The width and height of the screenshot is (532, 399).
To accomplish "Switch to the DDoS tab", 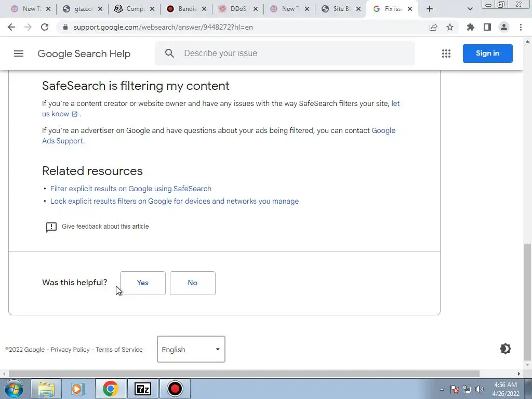I will coord(238,9).
